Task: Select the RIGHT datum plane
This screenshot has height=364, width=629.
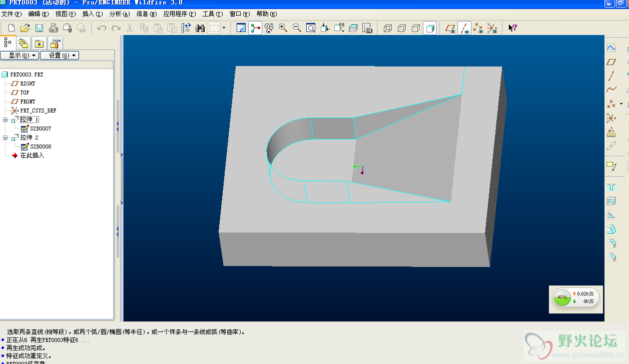Action: pyautogui.click(x=28, y=83)
